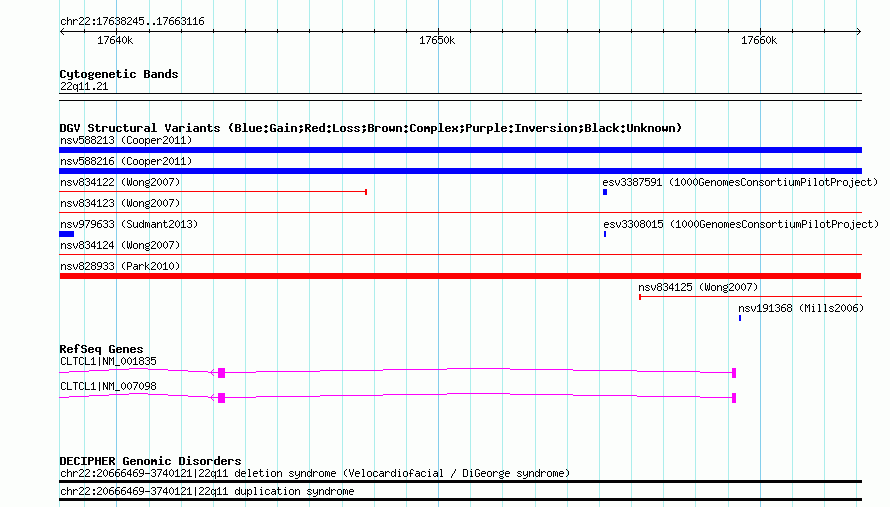The width and height of the screenshot is (890, 507).
Task: Select the 22q11.21 band label
Action: pos(84,86)
